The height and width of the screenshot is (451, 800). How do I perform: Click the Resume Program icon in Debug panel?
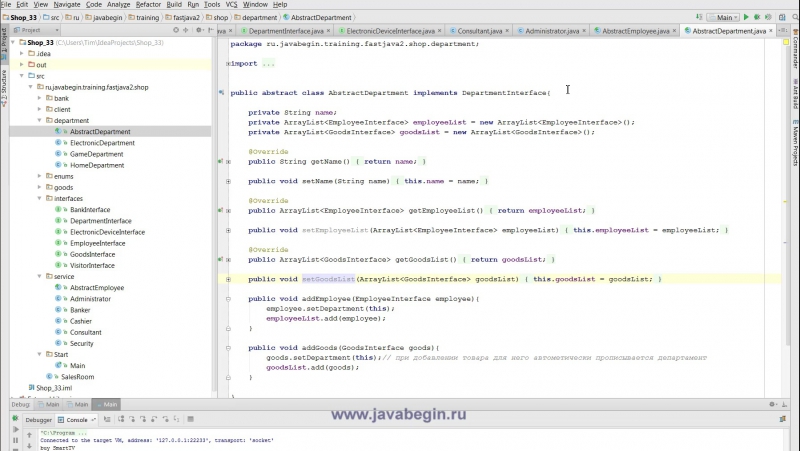(15, 429)
